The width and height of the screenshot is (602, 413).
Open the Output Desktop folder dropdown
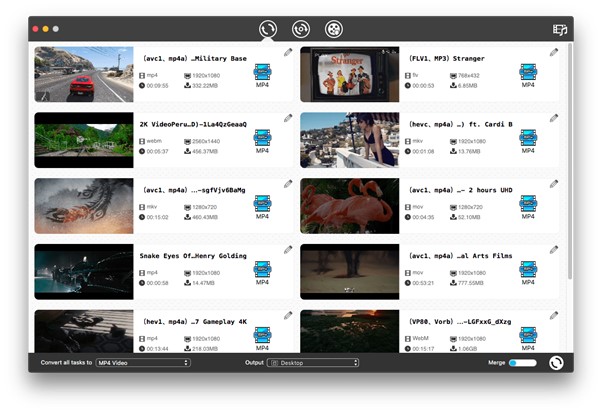313,363
